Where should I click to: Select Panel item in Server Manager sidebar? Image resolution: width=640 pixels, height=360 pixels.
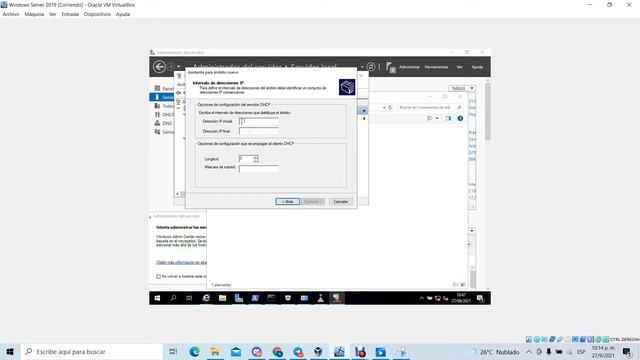[x=164, y=88]
